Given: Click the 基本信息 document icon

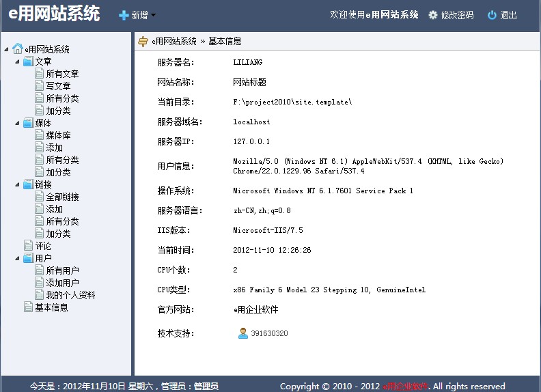Looking at the screenshot, I should (x=28, y=307).
